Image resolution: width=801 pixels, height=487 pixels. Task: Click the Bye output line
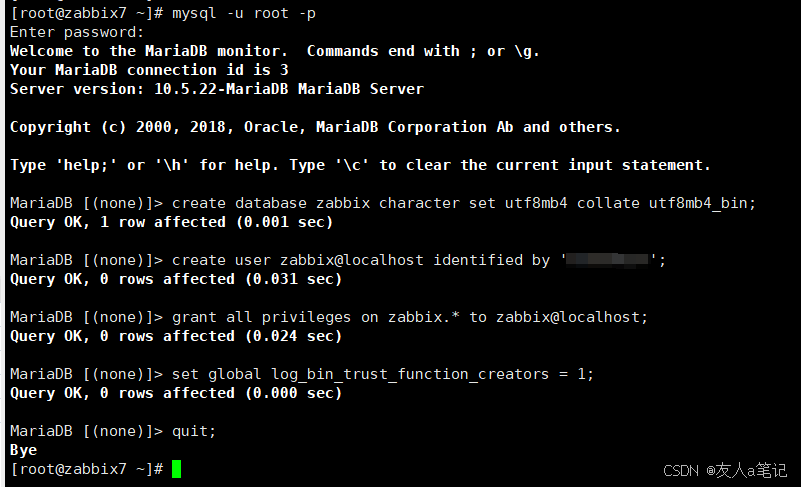point(23,450)
